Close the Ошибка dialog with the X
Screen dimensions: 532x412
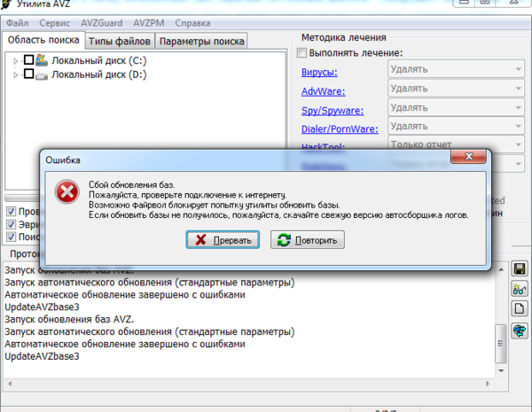pos(468,156)
